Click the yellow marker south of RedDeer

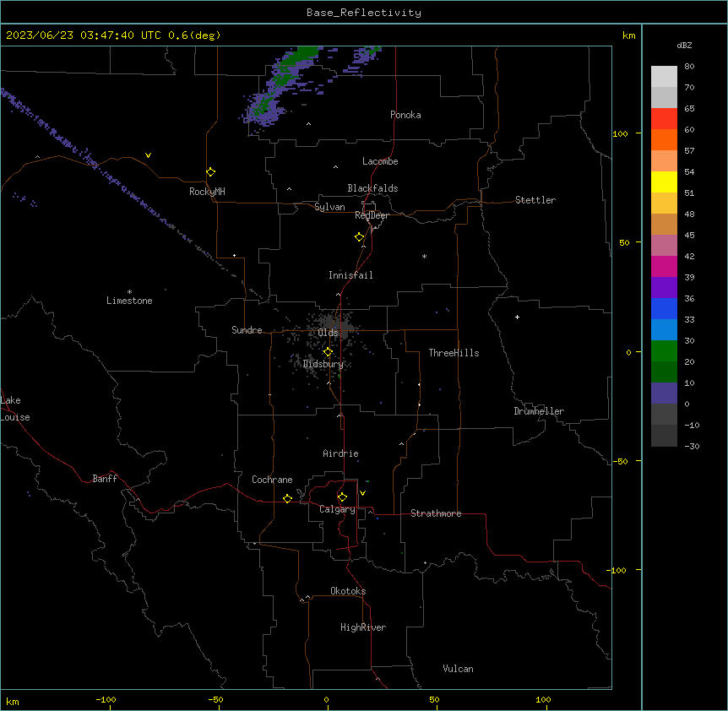pyautogui.click(x=360, y=237)
